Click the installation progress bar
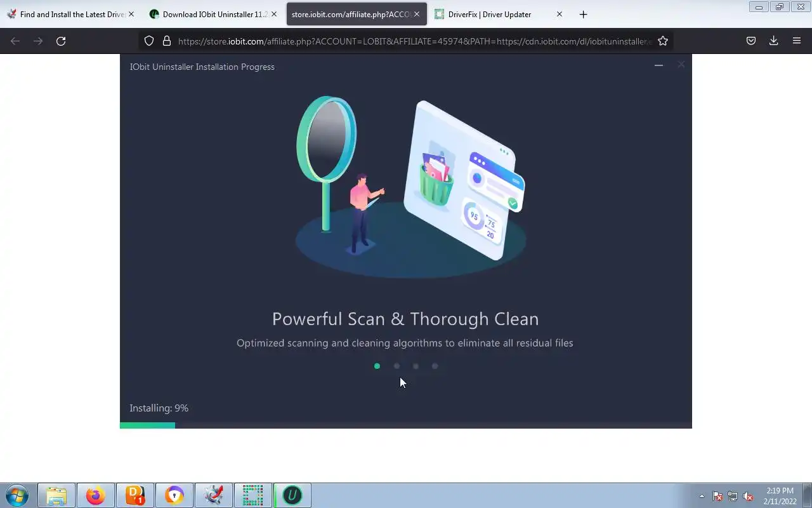Screen dimensions: 812x508 [406, 425]
